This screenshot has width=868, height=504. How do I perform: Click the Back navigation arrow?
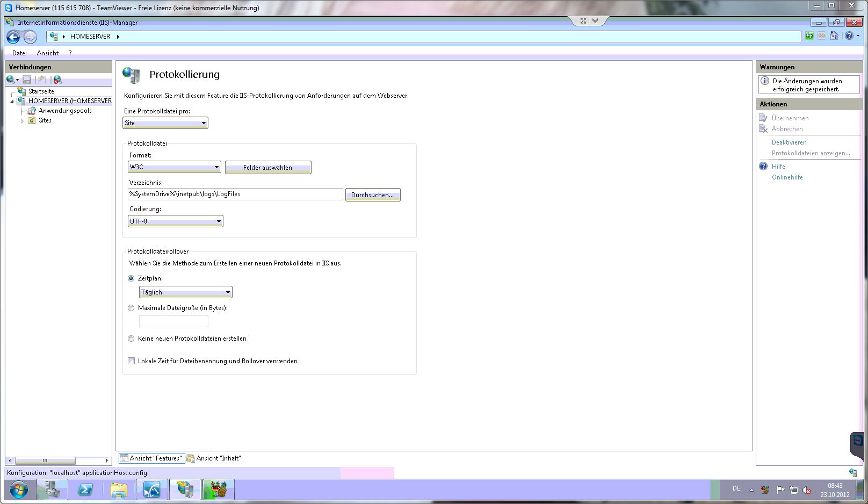tap(13, 37)
